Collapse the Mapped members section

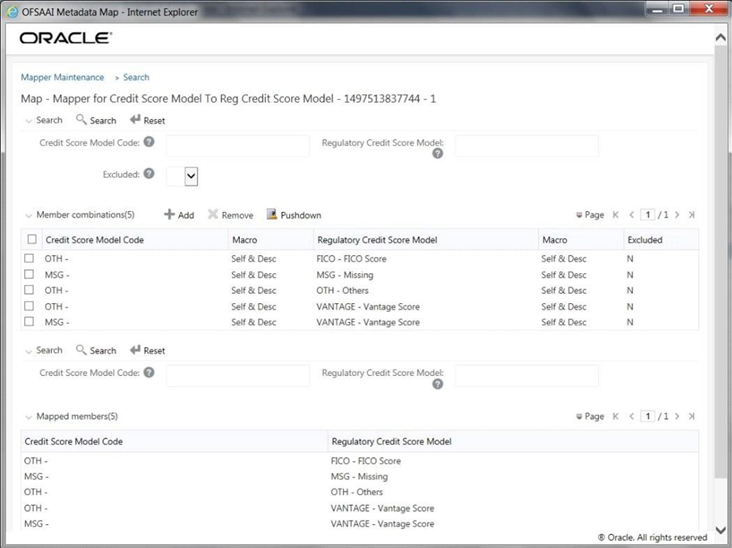pos(28,417)
